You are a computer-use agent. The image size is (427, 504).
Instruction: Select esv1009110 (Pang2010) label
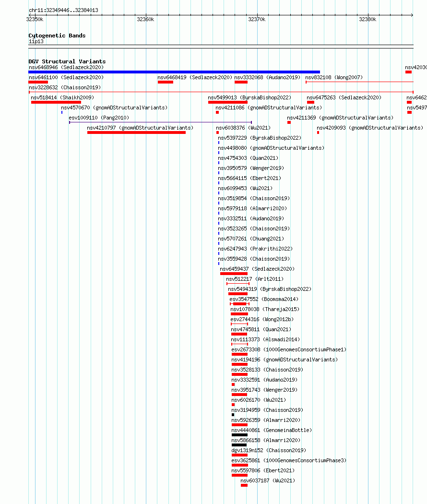click(x=99, y=118)
